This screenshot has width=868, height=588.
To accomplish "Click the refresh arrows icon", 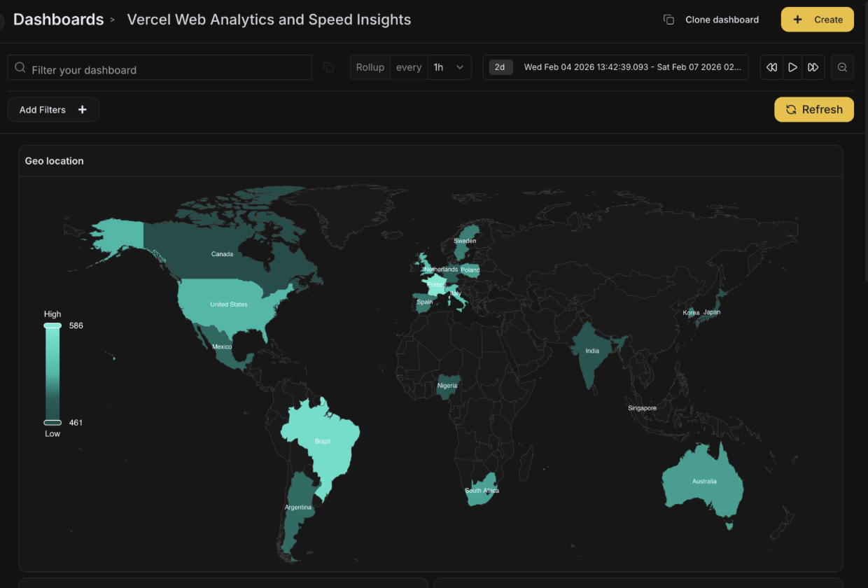I will pos(791,109).
